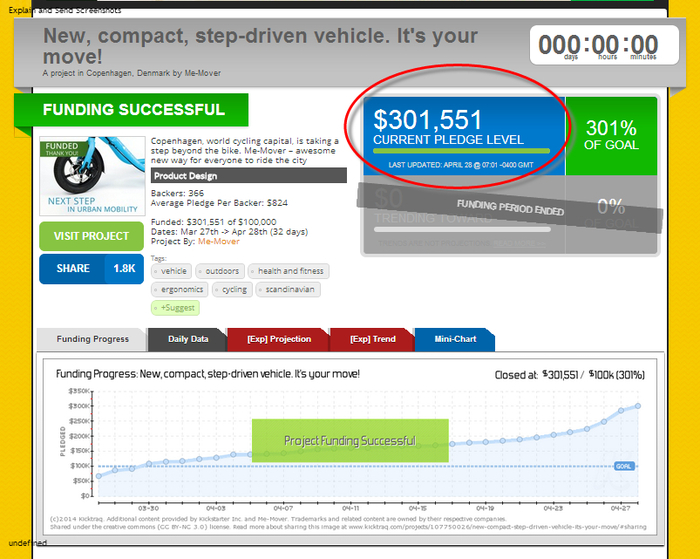Click the final data point on chart
Image resolution: width=700 pixels, height=559 pixels.
[638, 406]
